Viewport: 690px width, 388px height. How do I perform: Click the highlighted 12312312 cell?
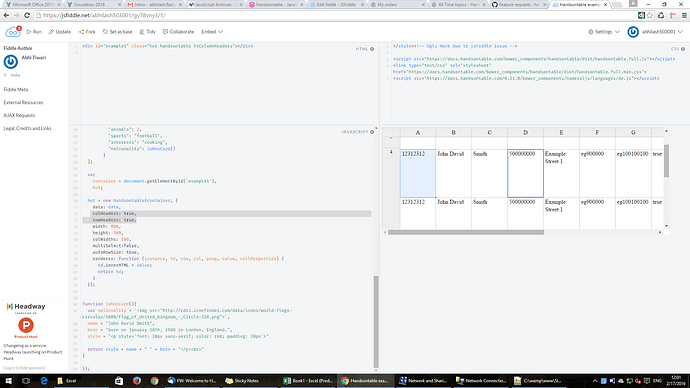click(x=418, y=173)
